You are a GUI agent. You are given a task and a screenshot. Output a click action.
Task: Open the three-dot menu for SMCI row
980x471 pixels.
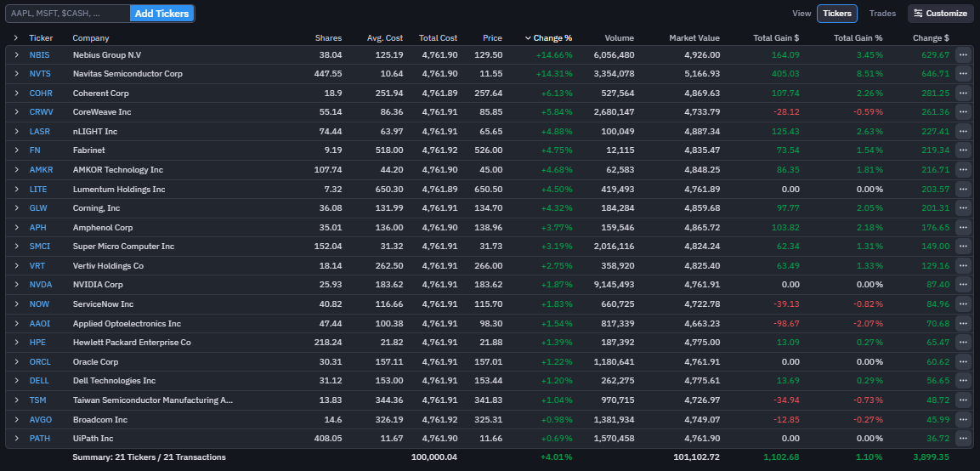click(963, 247)
